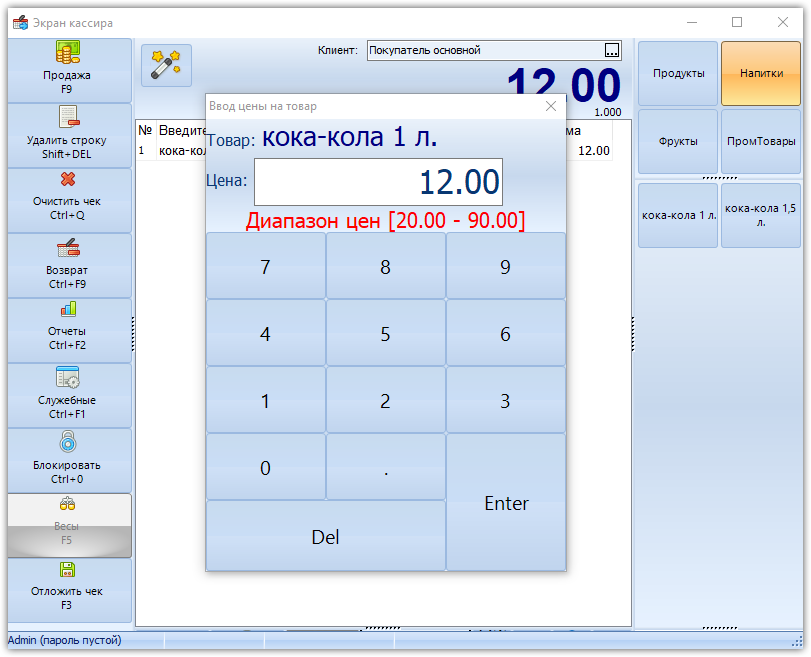The height and width of the screenshot is (657, 811).
Task: Click Отложить чек floppy disk icon
Action: [x=67, y=570]
